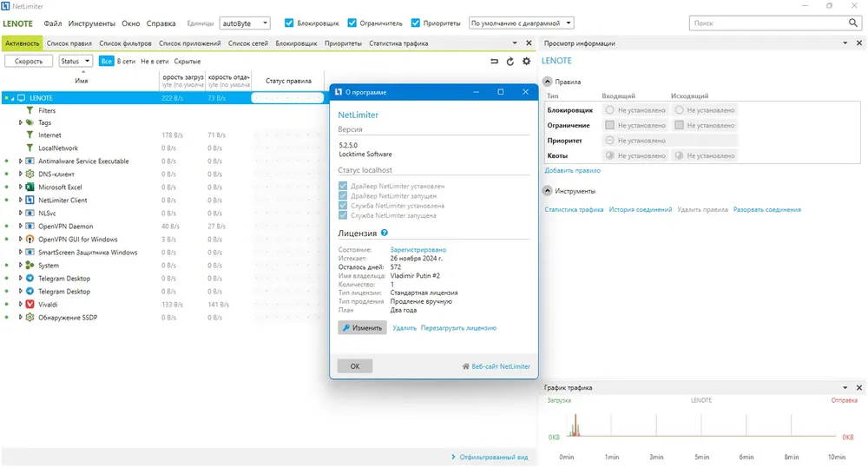
Task: Click the search magnifier icon
Action: tap(853, 23)
